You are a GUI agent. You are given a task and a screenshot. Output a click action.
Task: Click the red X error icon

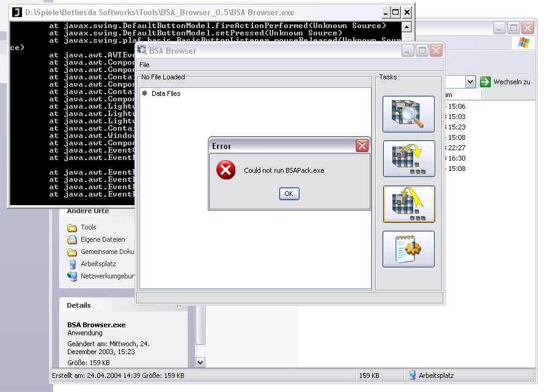226,170
